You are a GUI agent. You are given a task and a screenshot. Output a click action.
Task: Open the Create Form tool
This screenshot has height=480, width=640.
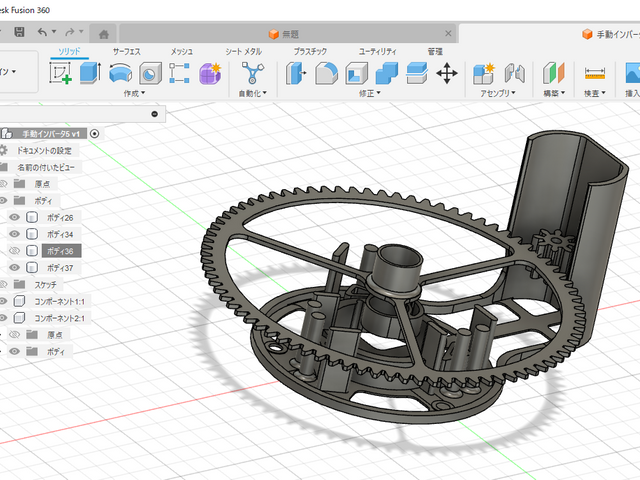(x=210, y=73)
